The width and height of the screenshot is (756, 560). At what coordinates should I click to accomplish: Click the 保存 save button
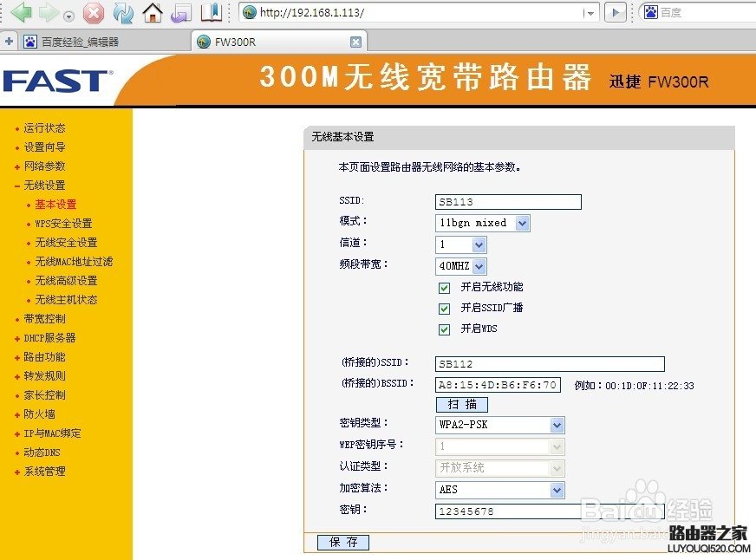pos(342,543)
